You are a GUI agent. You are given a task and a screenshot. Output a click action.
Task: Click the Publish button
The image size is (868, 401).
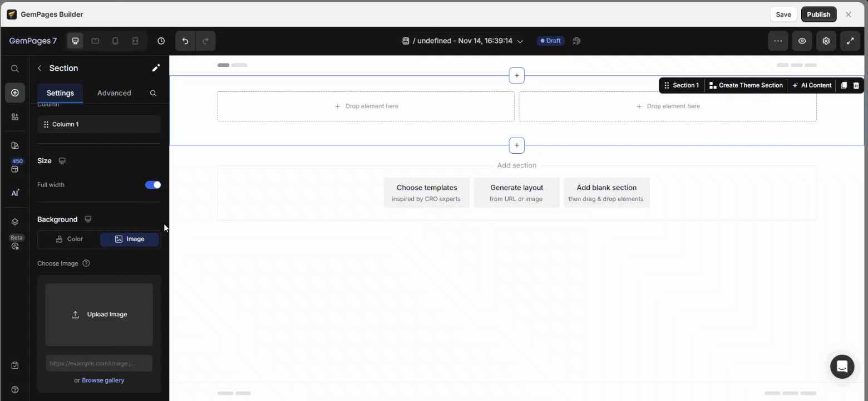tap(818, 14)
